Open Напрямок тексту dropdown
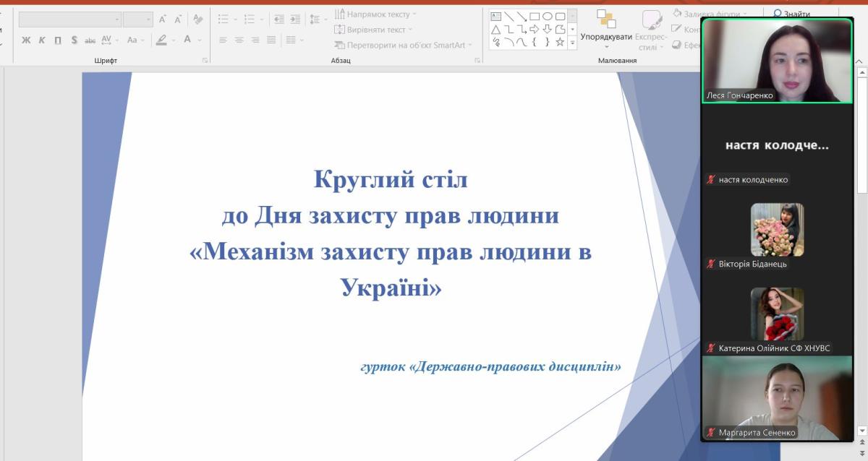The width and height of the screenshot is (868, 461). (x=376, y=14)
